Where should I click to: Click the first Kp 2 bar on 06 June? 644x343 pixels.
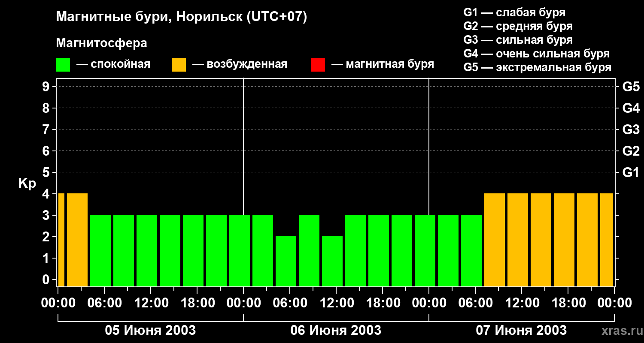286,261
